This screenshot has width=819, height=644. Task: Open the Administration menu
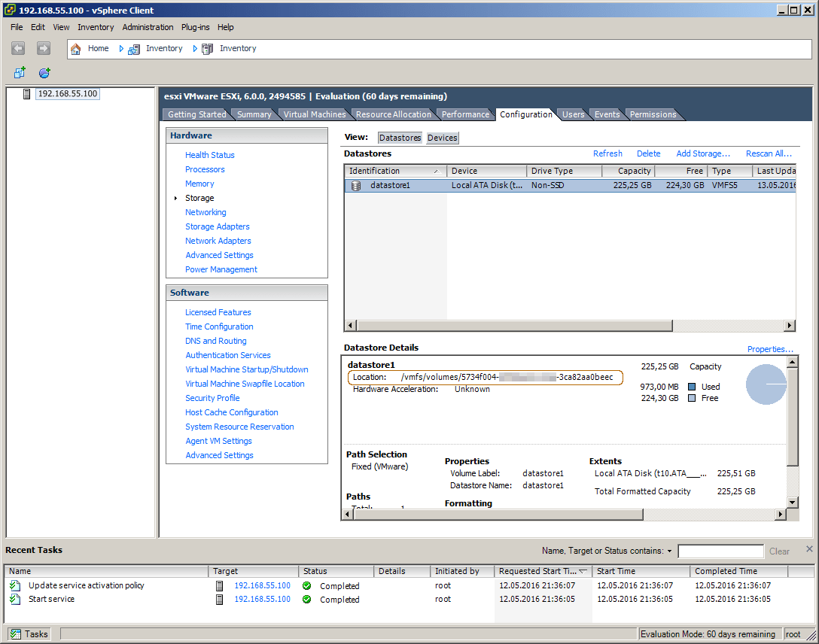(148, 27)
